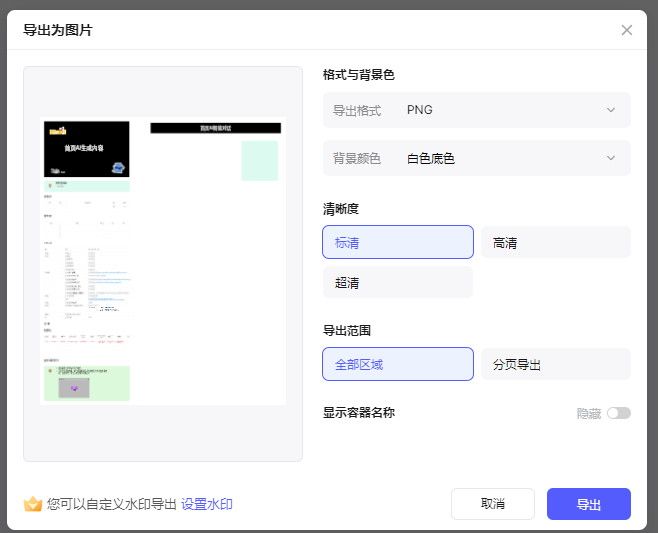The width and height of the screenshot is (658, 533).
Task: Select 全部区域 export range
Action: [x=397, y=364]
